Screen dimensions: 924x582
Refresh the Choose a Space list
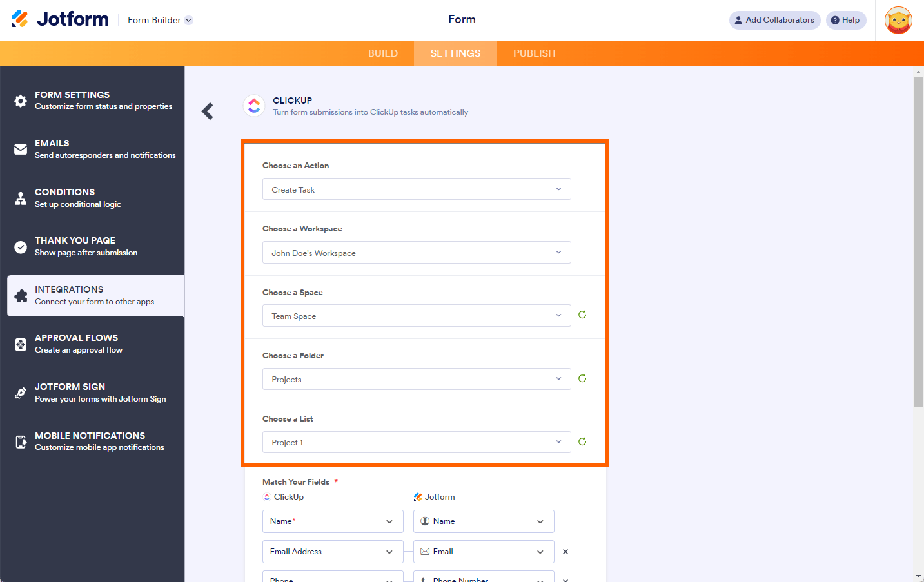[582, 315]
